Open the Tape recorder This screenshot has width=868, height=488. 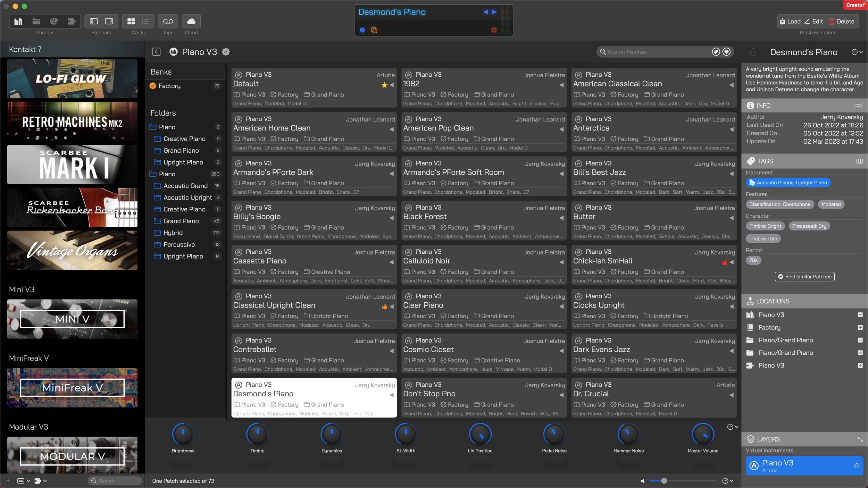click(168, 22)
